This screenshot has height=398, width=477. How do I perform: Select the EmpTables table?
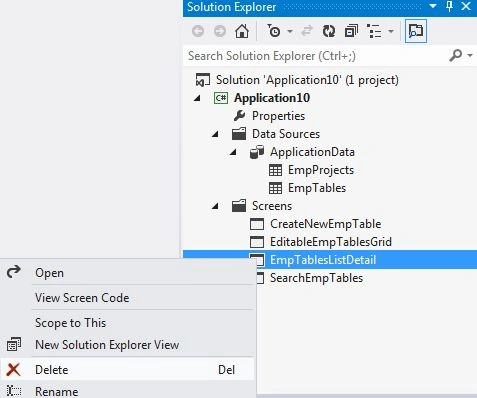pos(317,188)
